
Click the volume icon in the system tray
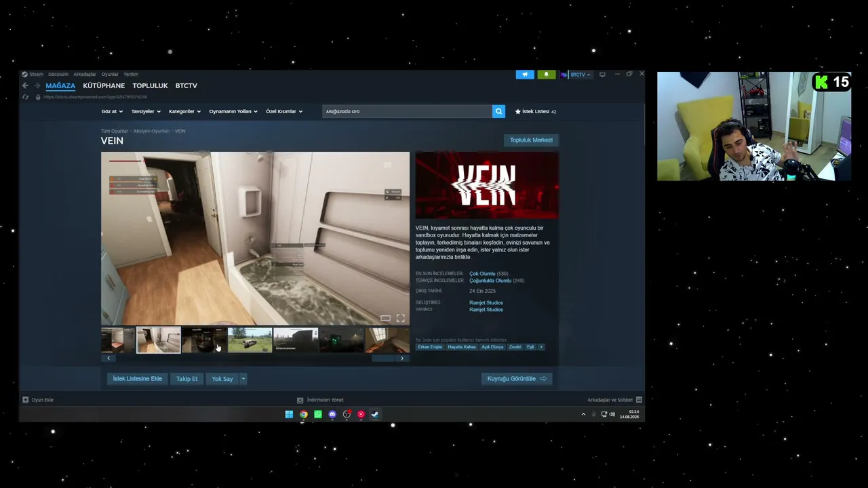[612, 414]
